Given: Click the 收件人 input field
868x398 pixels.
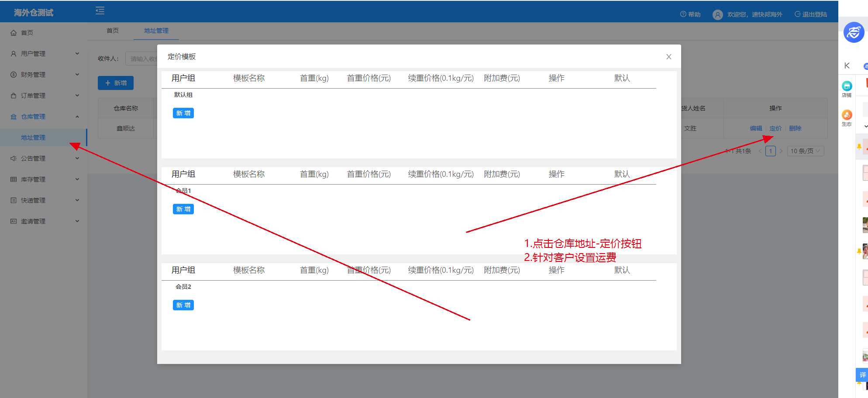Looking at the screenshot, I should tap(141, 58).
